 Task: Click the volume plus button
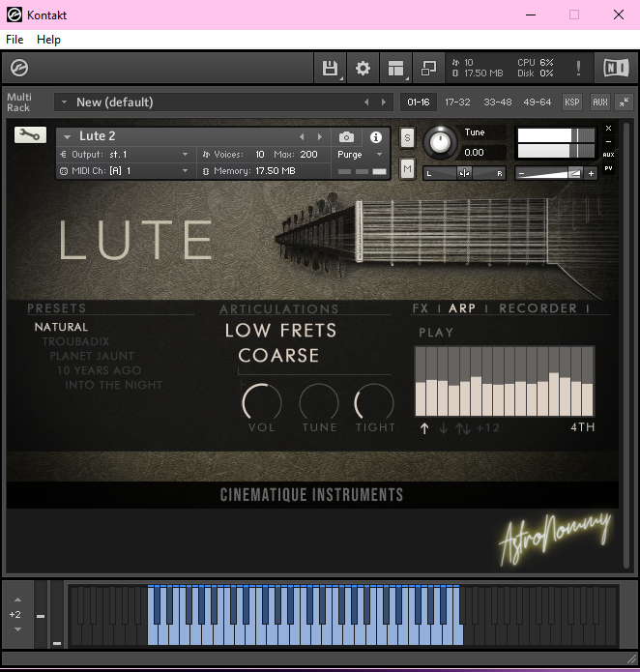tap(591, 174)
